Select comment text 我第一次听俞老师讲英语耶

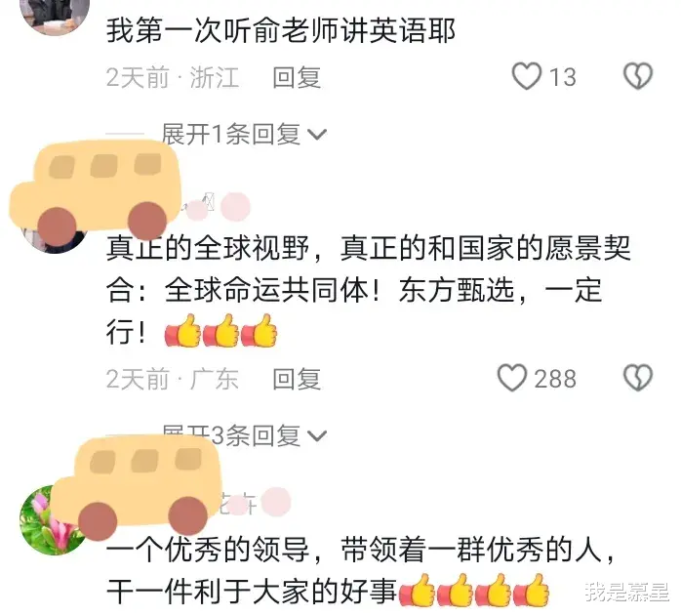[281, 31]
